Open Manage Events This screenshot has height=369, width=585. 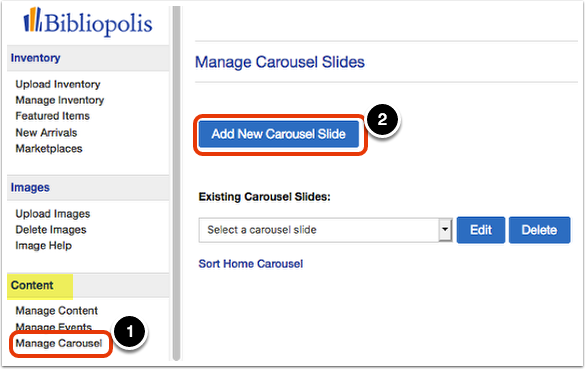click(x=53, y=327)
